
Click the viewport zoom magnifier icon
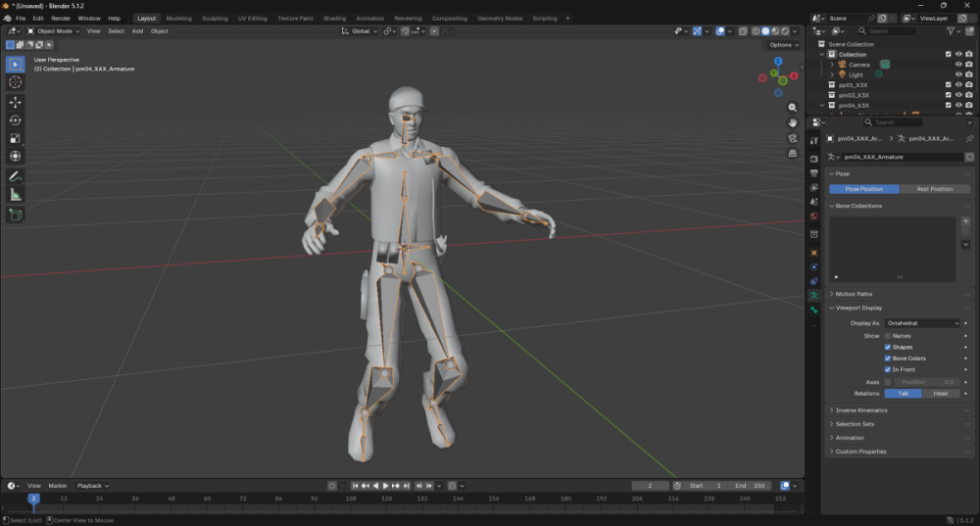coord(793,108)
